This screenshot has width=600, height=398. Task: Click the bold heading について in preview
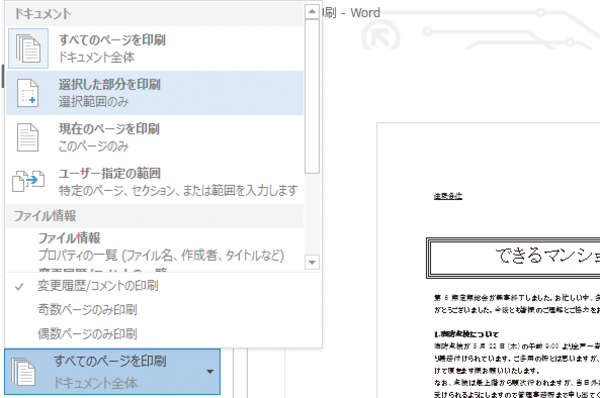coord(466,334)
